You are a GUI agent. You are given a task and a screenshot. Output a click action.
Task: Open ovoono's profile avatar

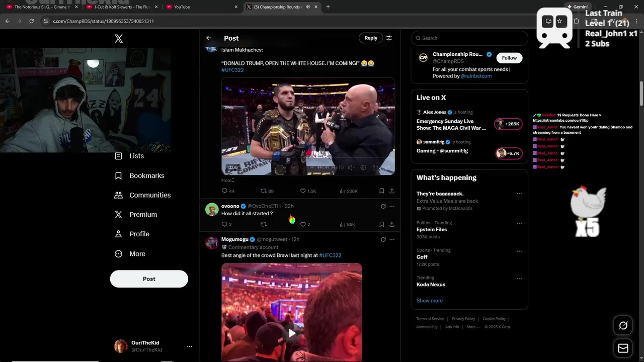click(212, 210)
